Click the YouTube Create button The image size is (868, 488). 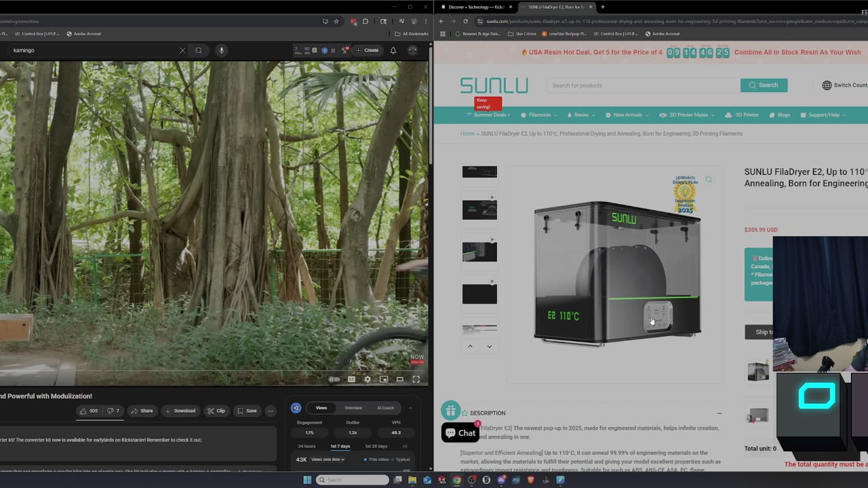[x=368, y=50]
